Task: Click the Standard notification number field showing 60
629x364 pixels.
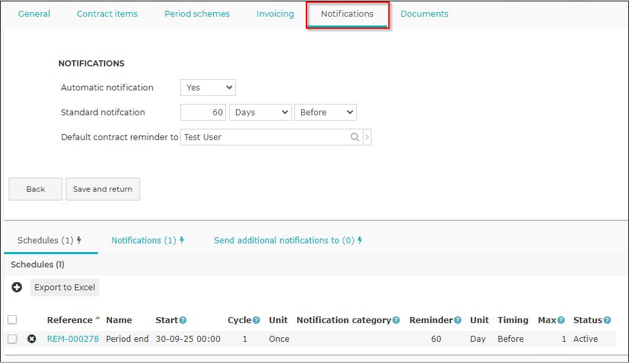Action: [203, 112]
